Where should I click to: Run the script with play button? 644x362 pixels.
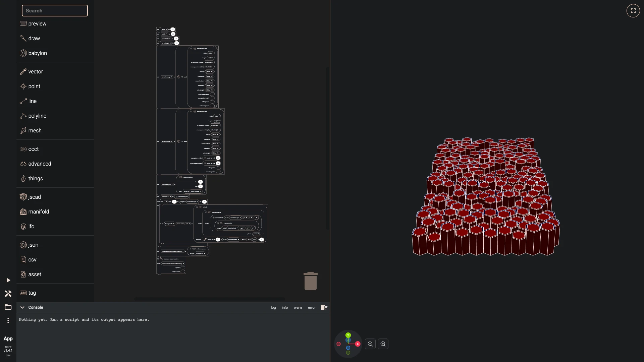(8, 280)
